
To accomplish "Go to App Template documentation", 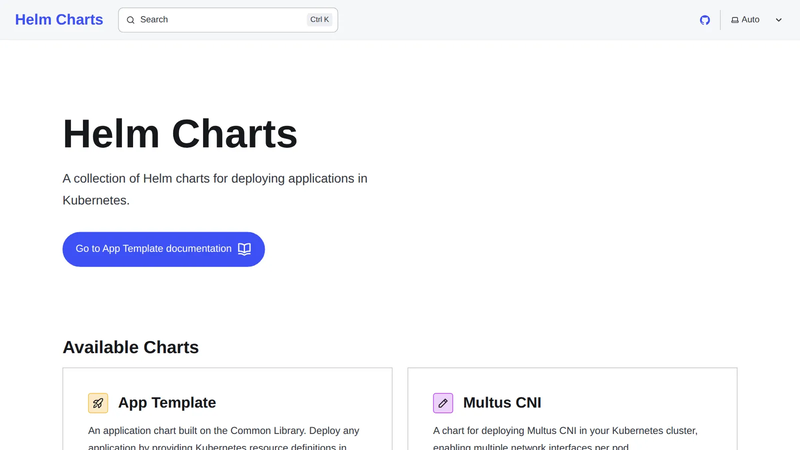I will tap(163, 249).
